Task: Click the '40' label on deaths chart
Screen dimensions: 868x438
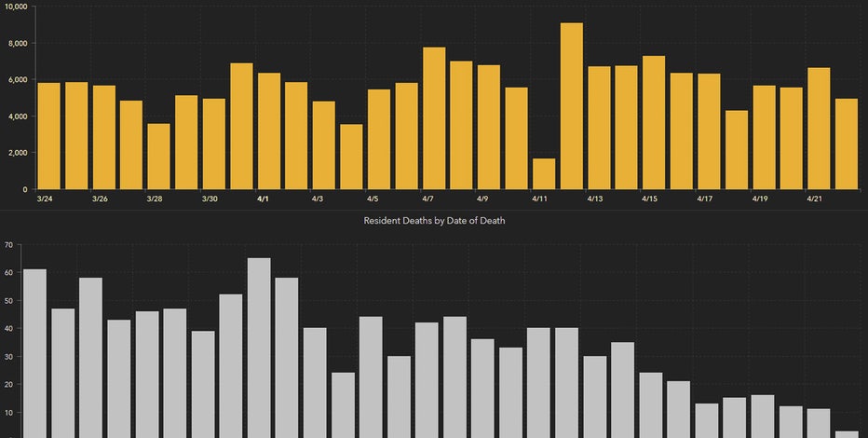Action: (9, 328)
